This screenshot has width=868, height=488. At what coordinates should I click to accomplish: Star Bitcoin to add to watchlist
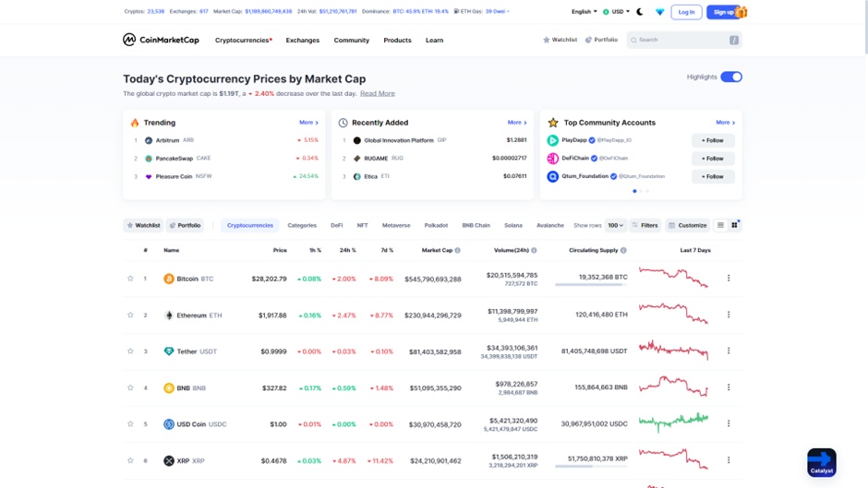[130, 279]
